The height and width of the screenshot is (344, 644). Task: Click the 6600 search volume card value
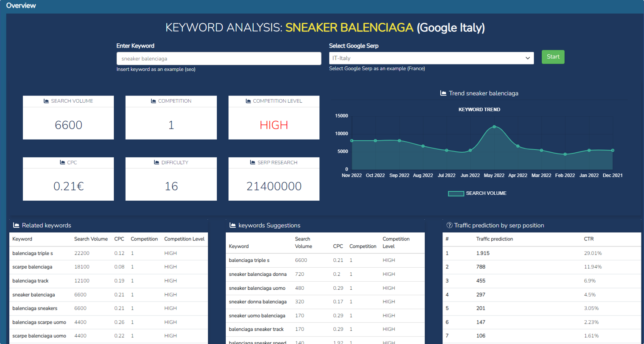(68, 125)
